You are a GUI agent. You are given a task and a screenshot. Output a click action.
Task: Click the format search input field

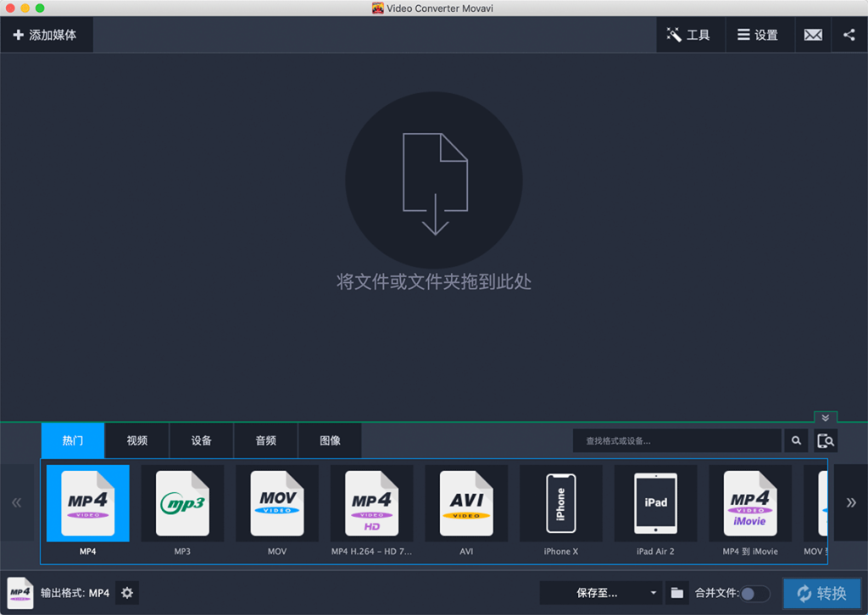pyautogui.click(x=676, y=440)
